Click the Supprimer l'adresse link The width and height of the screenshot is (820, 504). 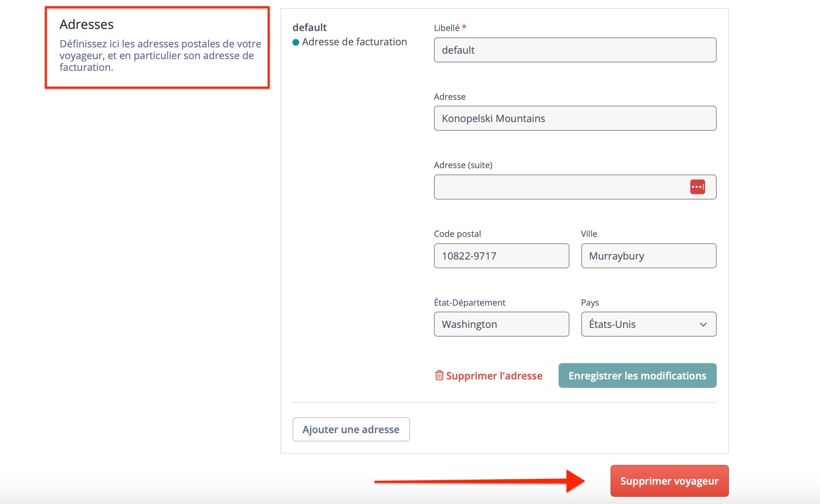click(494, 376)
